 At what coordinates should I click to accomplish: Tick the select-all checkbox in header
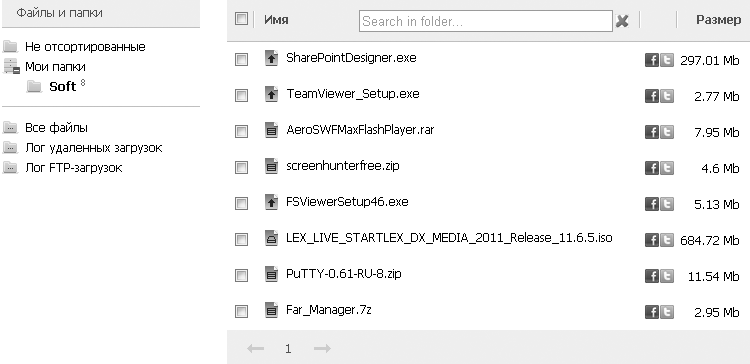click(x=242, y=19)
